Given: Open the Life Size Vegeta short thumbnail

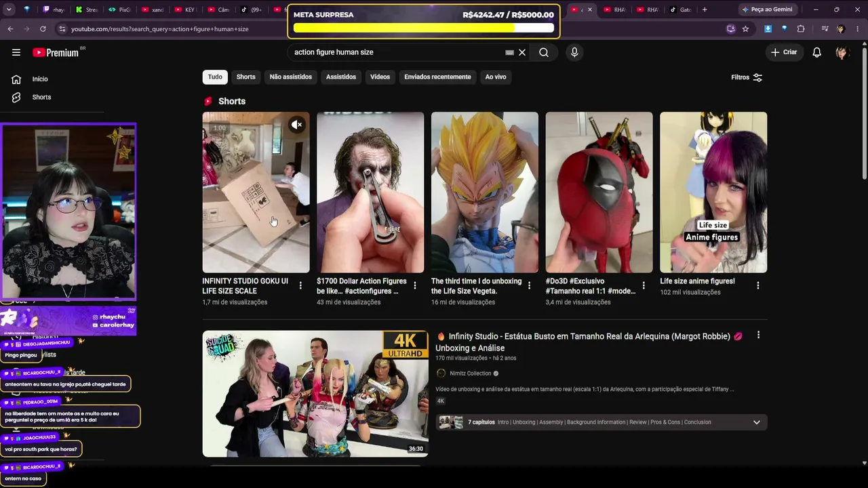Looking at the screenshot, I should [x=485, y=192].
